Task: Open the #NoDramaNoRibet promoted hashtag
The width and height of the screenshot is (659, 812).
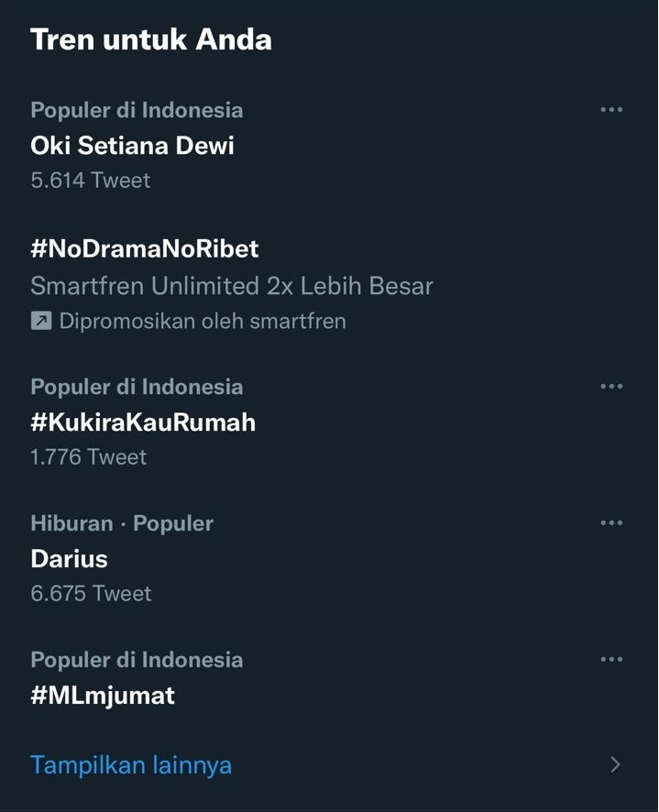Action: (145, 249)
